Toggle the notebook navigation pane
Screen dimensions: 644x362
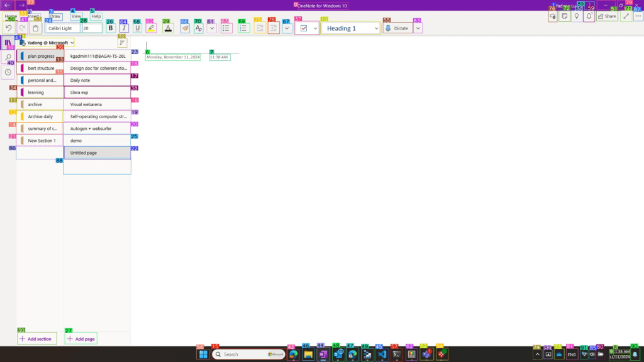click(x=8, y=43)
